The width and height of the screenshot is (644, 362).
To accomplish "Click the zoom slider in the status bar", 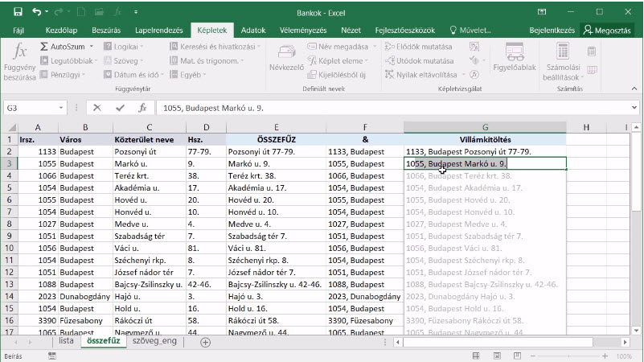I will point(568,356).
